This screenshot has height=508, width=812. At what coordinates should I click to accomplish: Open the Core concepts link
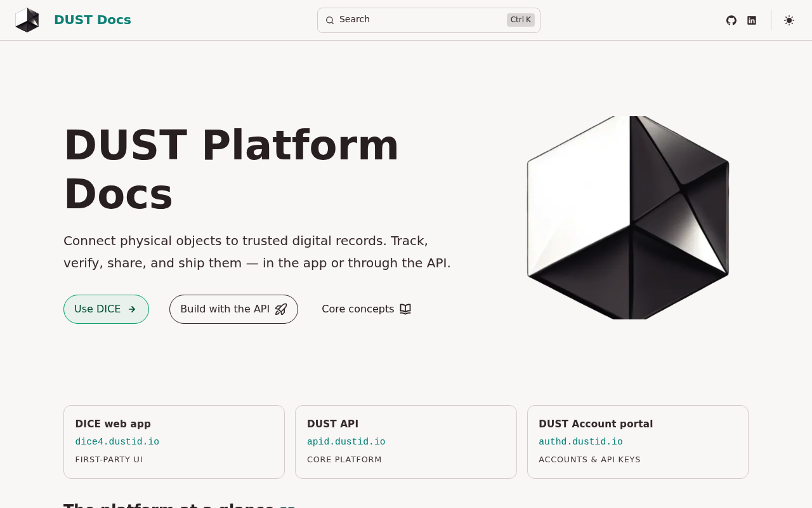(x=366, y=309)
